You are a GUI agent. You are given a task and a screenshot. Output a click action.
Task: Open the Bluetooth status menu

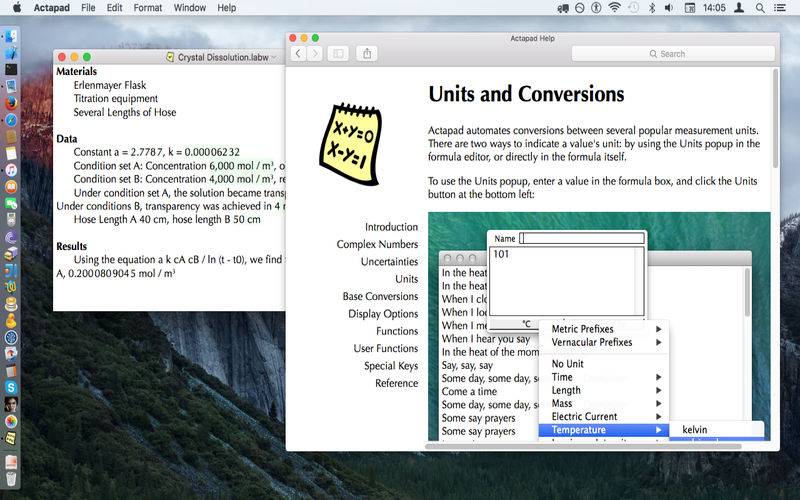652,8
